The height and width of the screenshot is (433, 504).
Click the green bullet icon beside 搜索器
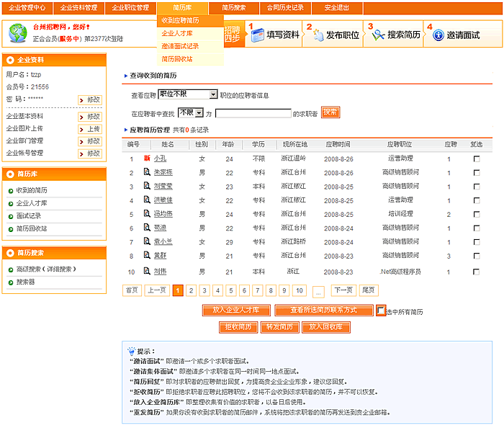pos(10,282)
